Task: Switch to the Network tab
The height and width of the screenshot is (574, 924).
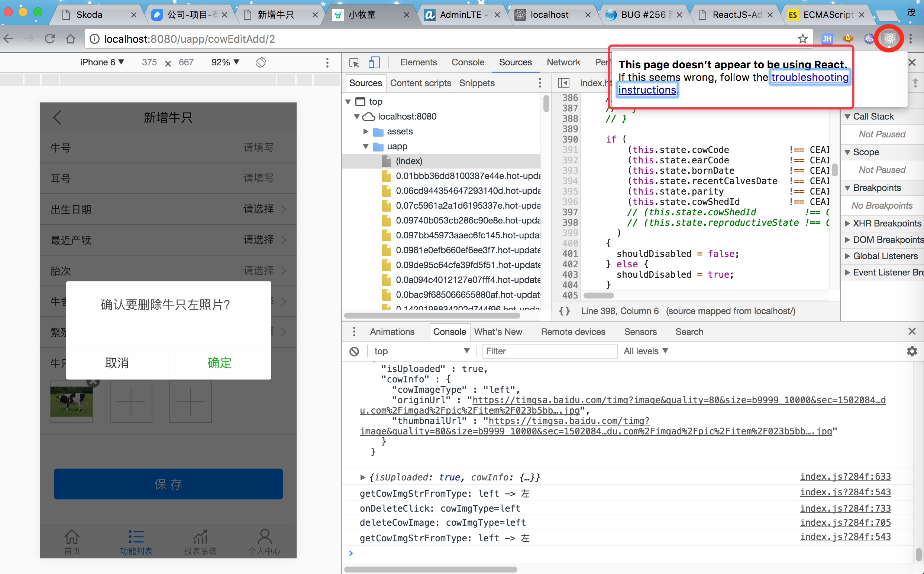Action: [563, 62]
